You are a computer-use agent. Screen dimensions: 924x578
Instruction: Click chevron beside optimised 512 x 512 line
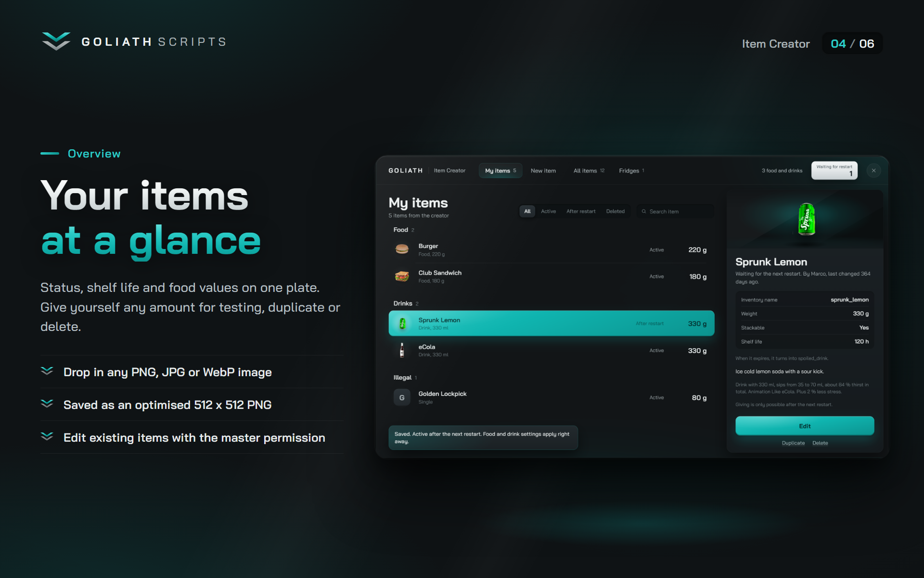pyautogui.click(x=47, y=404)
